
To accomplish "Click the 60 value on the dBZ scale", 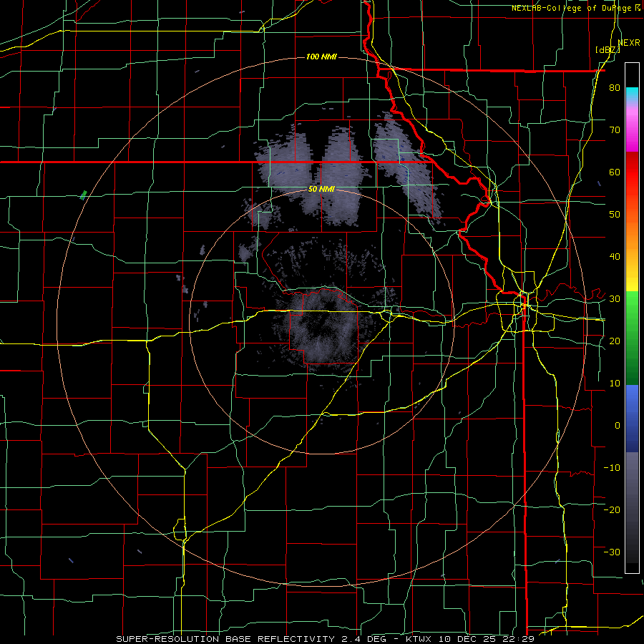I will point(615,172).
